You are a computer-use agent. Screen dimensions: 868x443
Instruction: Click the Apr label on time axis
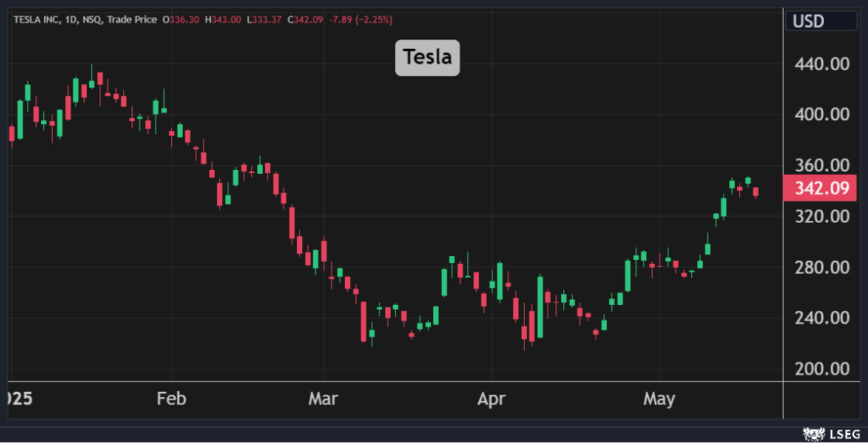click(x=491, y=399)
